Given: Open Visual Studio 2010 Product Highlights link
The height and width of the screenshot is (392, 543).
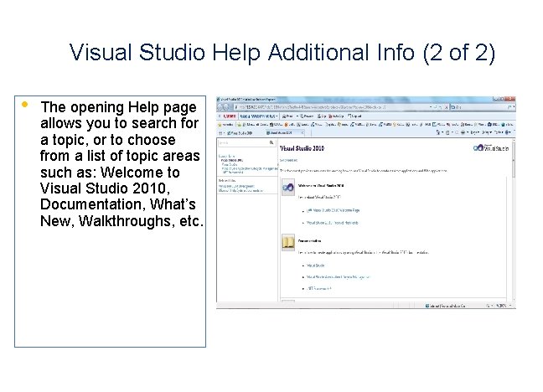Looking at the screenshot, I should pos(333,223).
